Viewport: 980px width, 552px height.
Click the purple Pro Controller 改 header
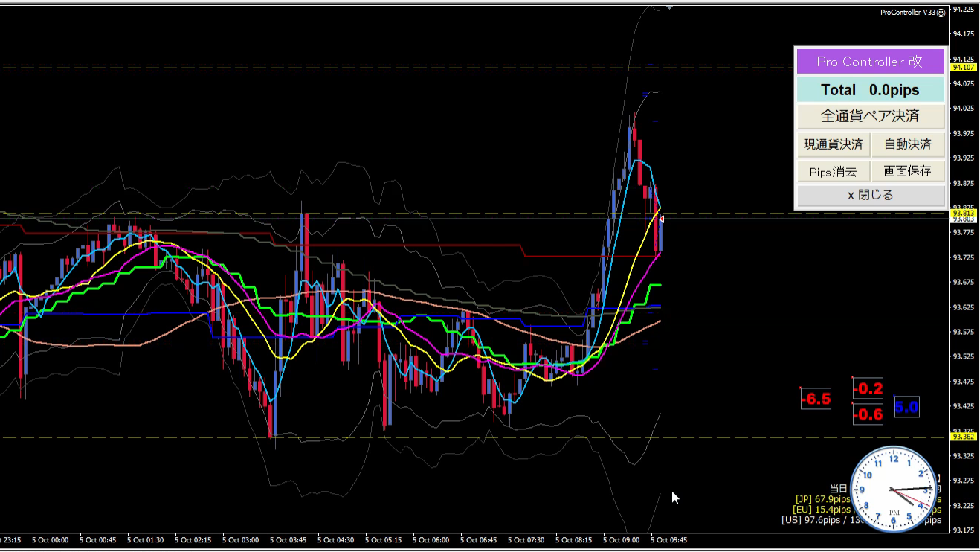871,62
